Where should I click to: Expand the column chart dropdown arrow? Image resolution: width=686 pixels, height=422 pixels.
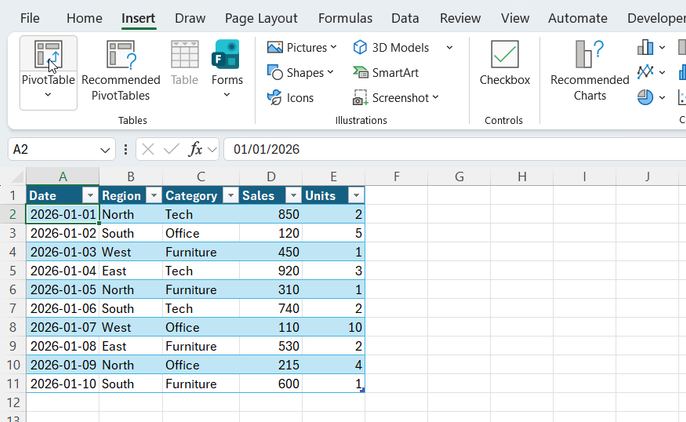(662, 47)
